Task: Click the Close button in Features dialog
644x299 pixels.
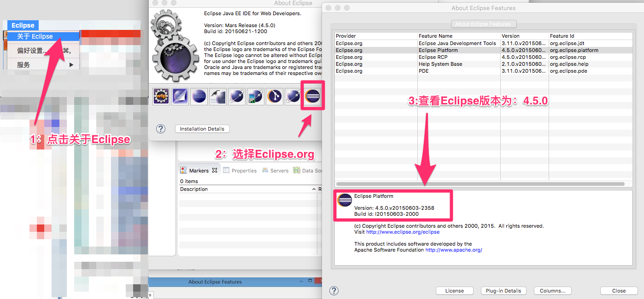Action: [x=619, y=291]
